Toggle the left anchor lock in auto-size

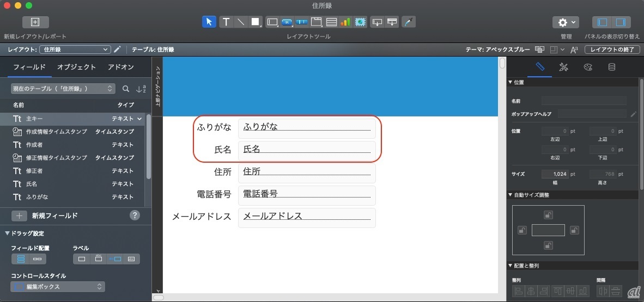tap(522, 230)
